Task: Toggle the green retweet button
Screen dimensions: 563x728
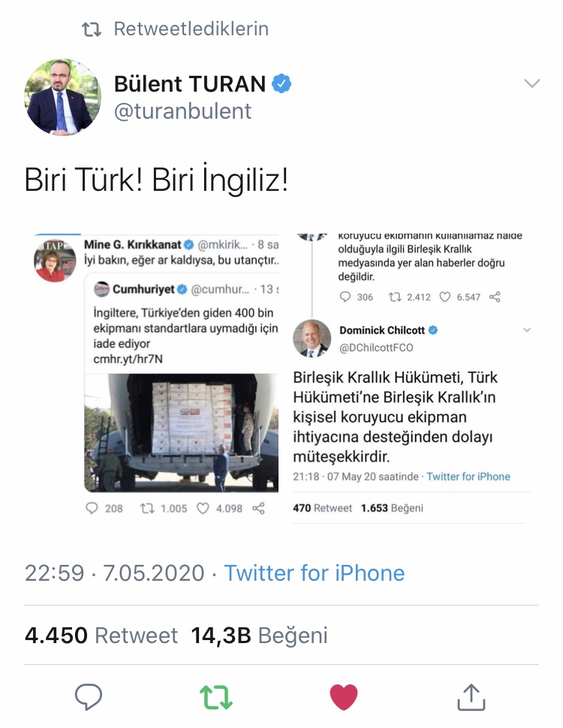Action: click(215, 697)
